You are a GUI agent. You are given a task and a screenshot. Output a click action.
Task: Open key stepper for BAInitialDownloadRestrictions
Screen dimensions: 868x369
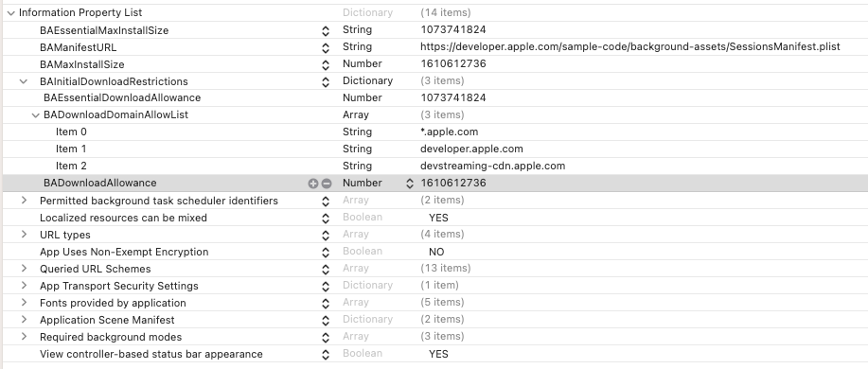326,82
